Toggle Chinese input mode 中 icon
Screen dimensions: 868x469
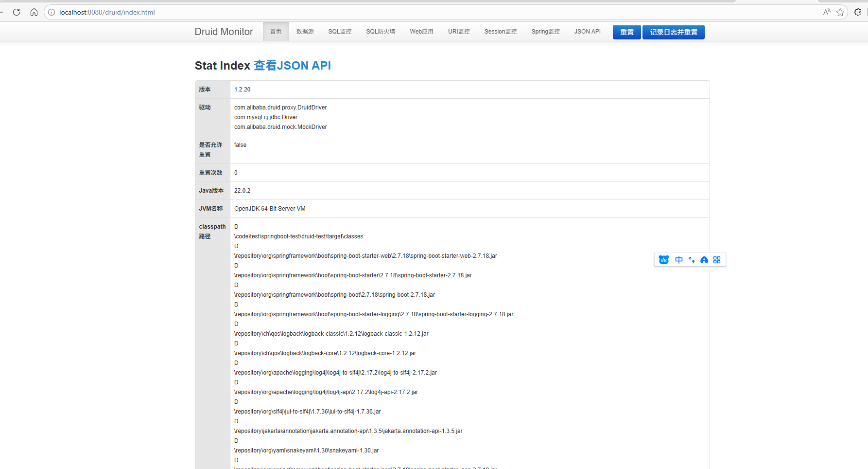coord(679,260)
